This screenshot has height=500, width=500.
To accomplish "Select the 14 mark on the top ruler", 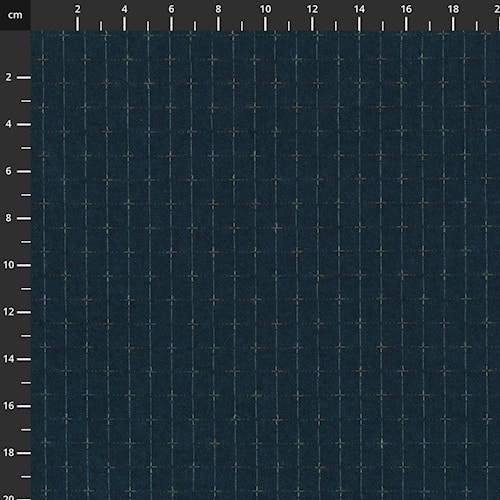I will coord(359,9).
